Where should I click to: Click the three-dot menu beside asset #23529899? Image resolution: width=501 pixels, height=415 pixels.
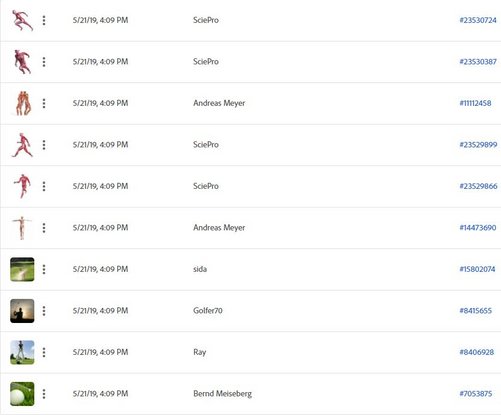pyautogui.click(x=44, y=145)
